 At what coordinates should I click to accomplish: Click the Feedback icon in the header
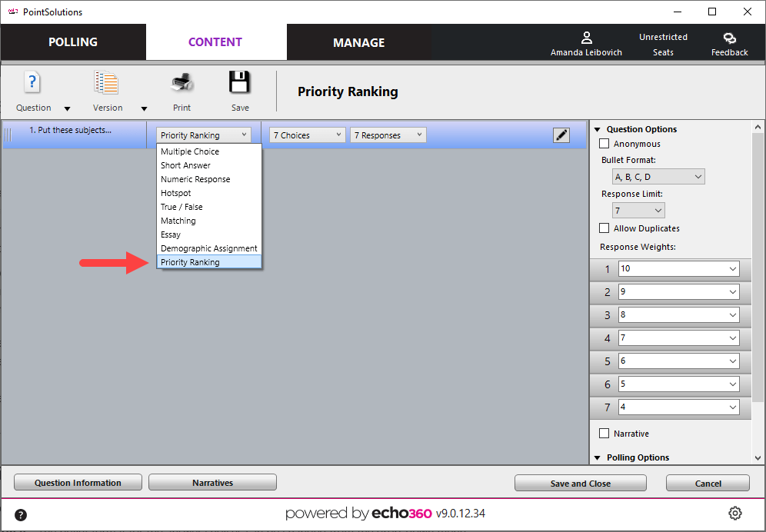[729, 42]
